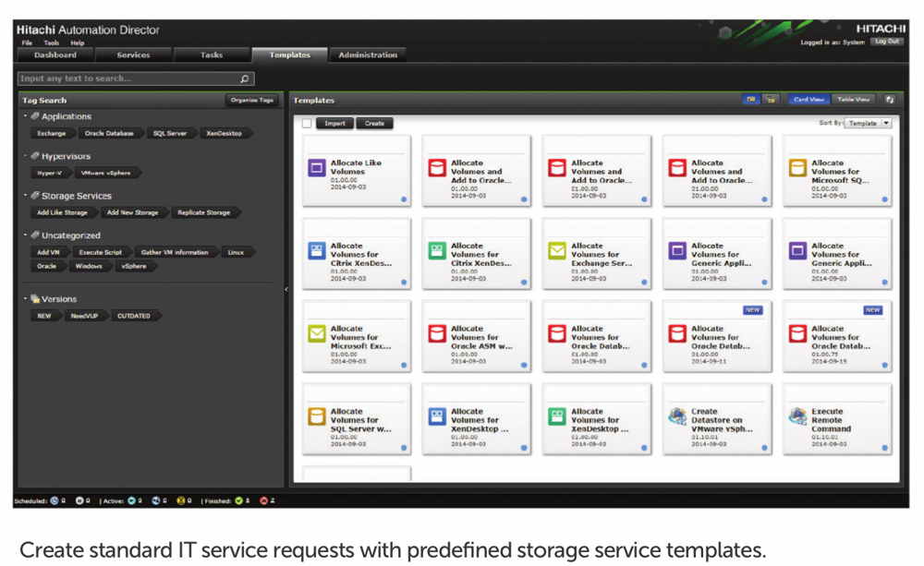Go to the Dashboard tab

click(x=55, y=54)
